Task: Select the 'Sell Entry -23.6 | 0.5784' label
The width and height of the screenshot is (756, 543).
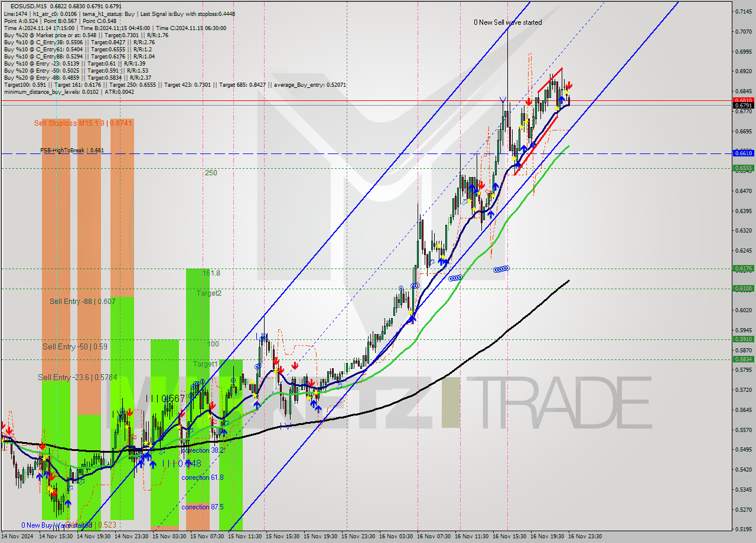Action: pyautogui.click(x=77, y=377)
